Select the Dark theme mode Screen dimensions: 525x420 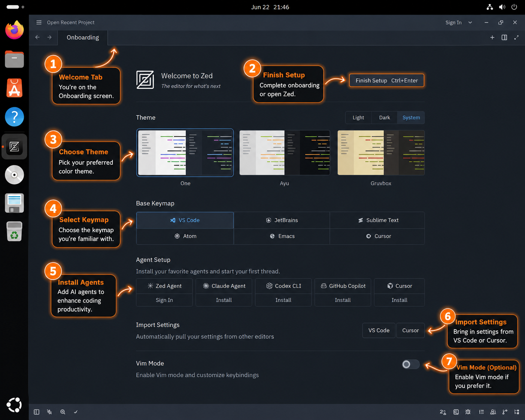(385, 118)
